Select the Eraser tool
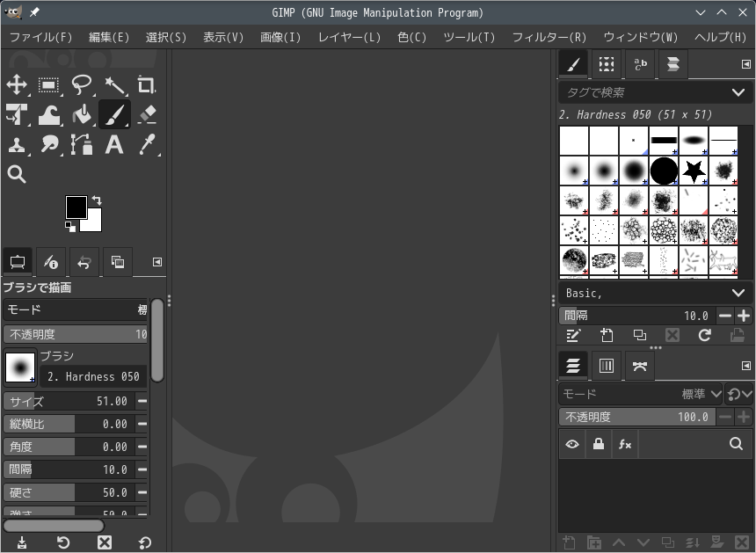This screenshot has width=756, height=553. click(x=146, y=115)
